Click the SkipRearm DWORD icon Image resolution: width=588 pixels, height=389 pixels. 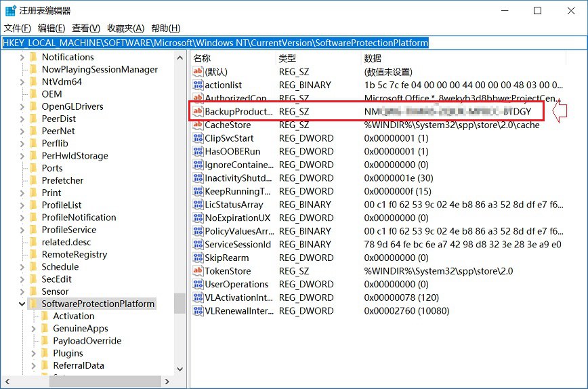tap(198, 258)
